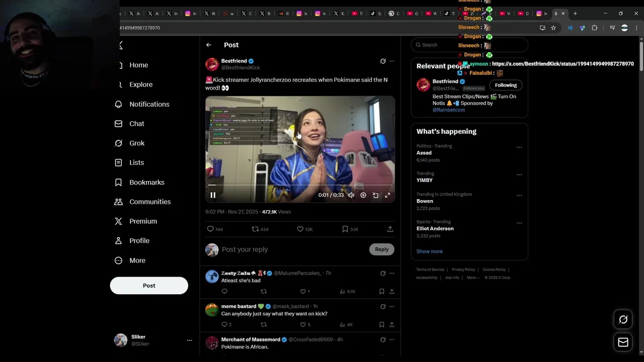This screenshot has width=644, height=362.
Task: Click the Following button for Bestfriend
Action: click(506, 85)
